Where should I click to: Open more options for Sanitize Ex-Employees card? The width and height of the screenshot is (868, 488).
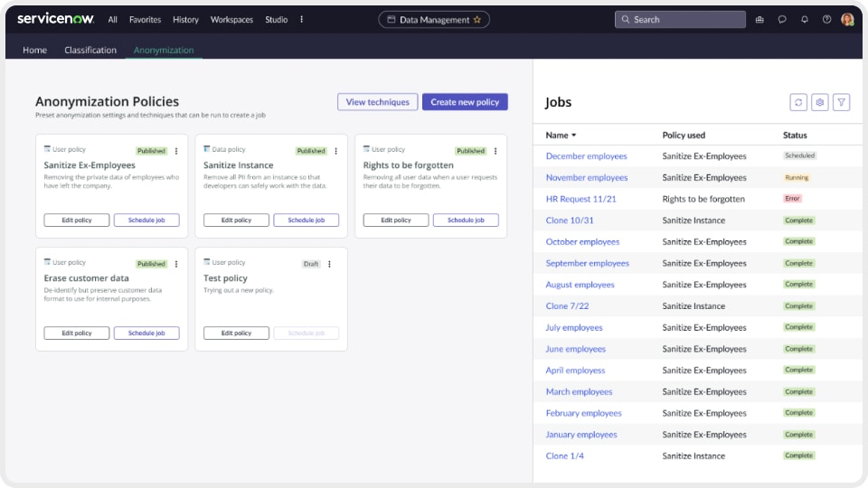[176, 152]
